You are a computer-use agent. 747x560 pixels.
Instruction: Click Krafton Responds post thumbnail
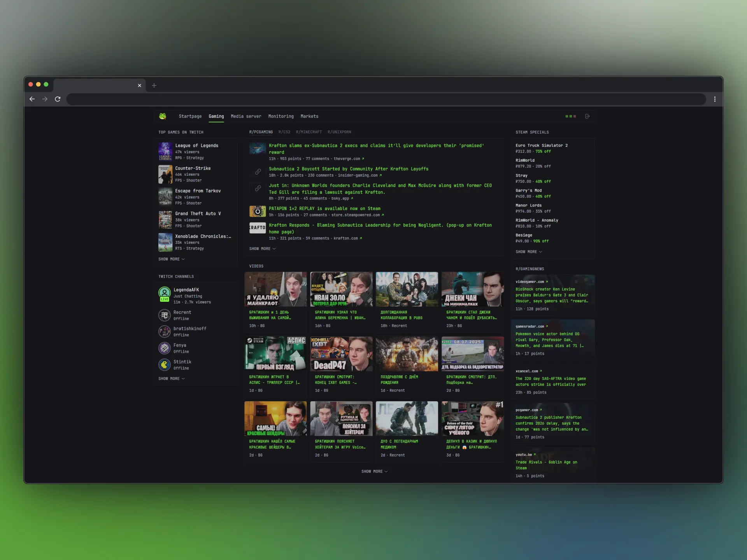pos(258,228)
